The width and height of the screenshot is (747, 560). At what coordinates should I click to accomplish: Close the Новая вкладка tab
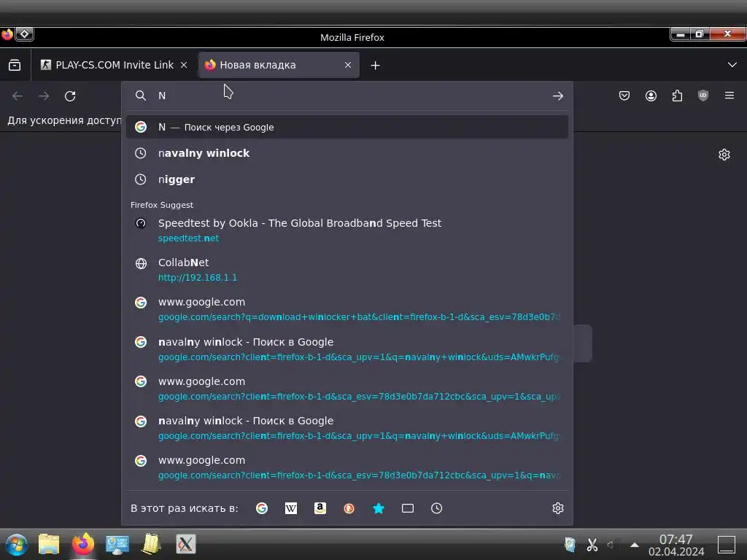348,65
